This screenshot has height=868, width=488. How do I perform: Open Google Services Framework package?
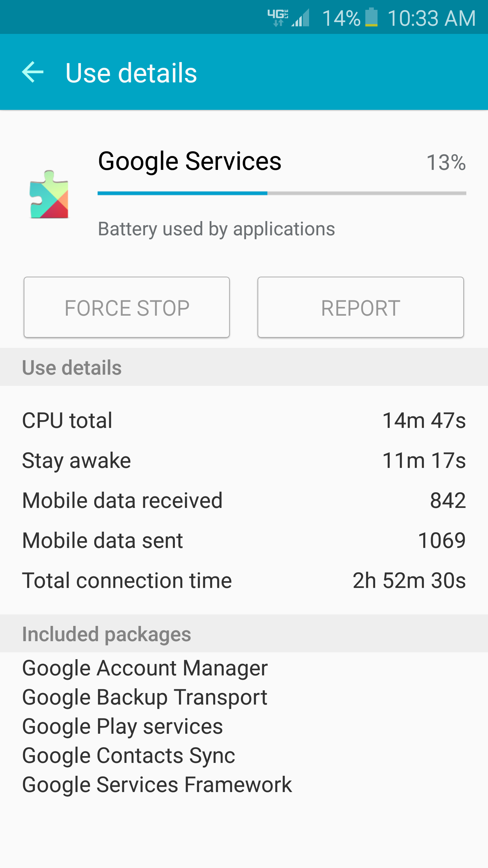coord(157,785)
